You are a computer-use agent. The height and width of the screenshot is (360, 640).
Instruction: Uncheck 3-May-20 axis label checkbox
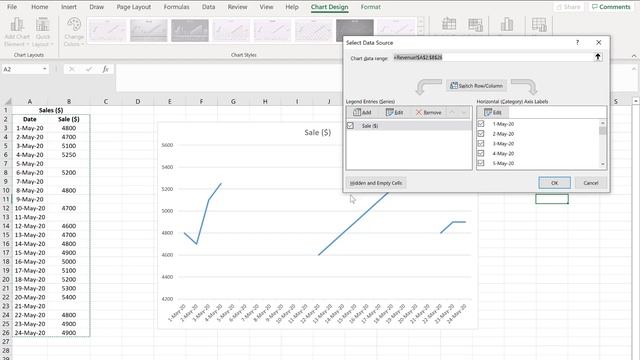481,143
